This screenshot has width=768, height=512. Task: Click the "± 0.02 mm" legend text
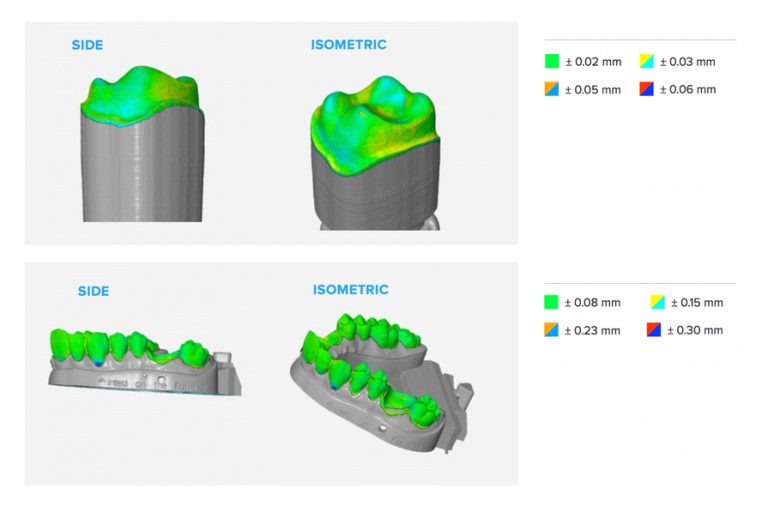[593, 62]
